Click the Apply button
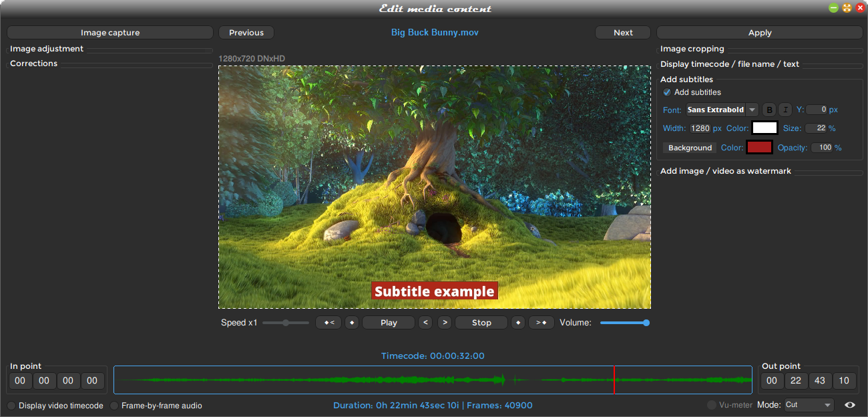The image size is (868, 417). pyautogui.click(x=759, y=33)
